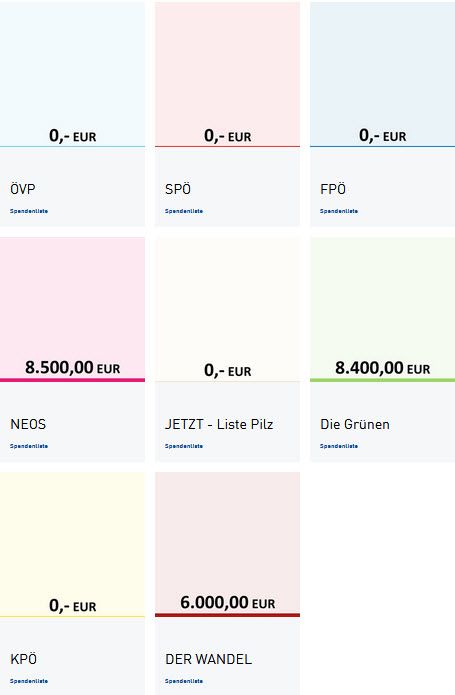Screen dimensions: 455x695
Task: Open Spendenliste for JETZT - Liste Pilz
Action: point(184,446)
